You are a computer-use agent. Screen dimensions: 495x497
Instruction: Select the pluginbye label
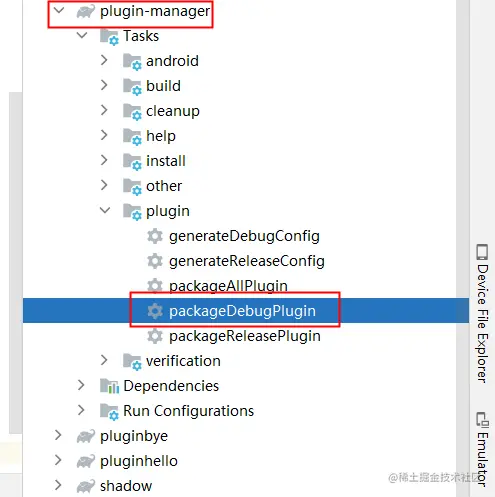pos(134,436)
